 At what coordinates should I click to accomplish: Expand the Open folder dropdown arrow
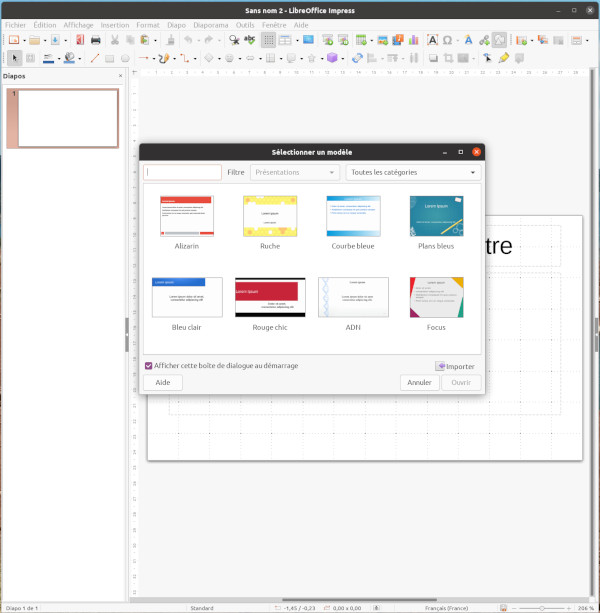click(x=45, y=40)
